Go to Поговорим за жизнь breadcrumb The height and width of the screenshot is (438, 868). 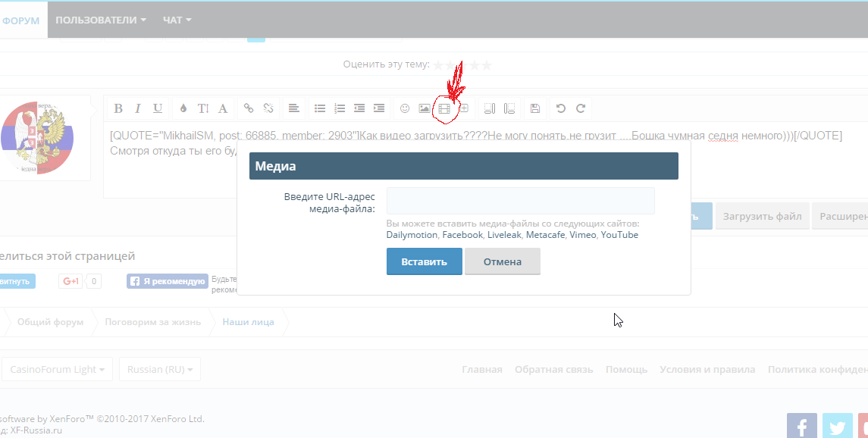[153, 322]
